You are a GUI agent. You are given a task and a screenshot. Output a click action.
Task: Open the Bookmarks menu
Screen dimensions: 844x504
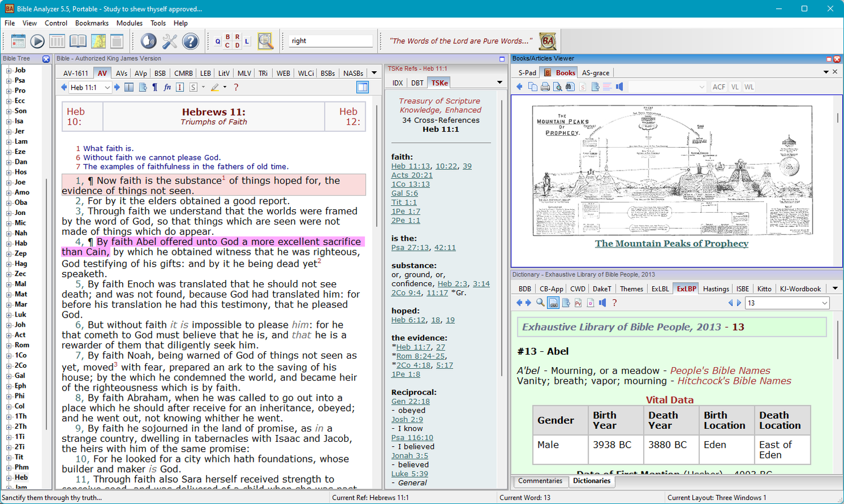coord(92,23)
